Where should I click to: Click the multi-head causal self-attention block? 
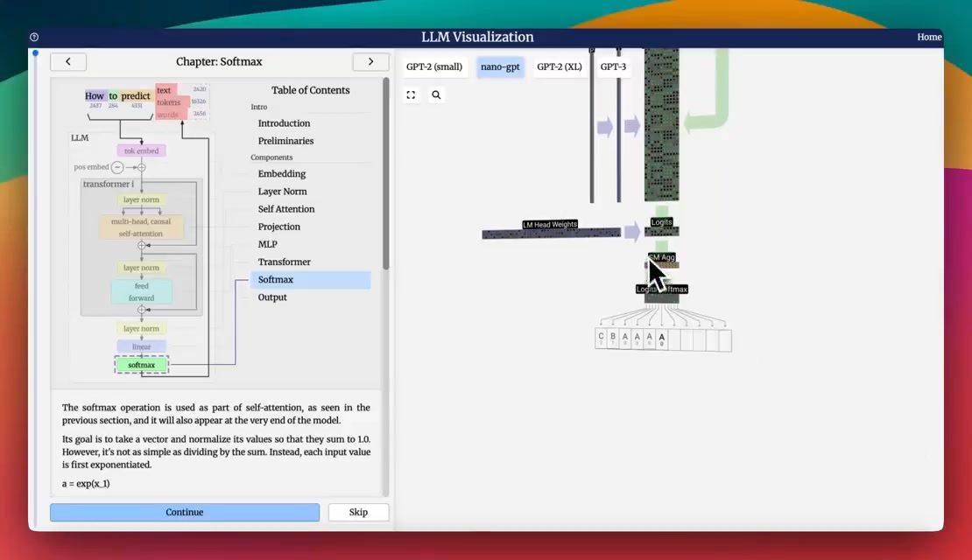tap(141, 227)
